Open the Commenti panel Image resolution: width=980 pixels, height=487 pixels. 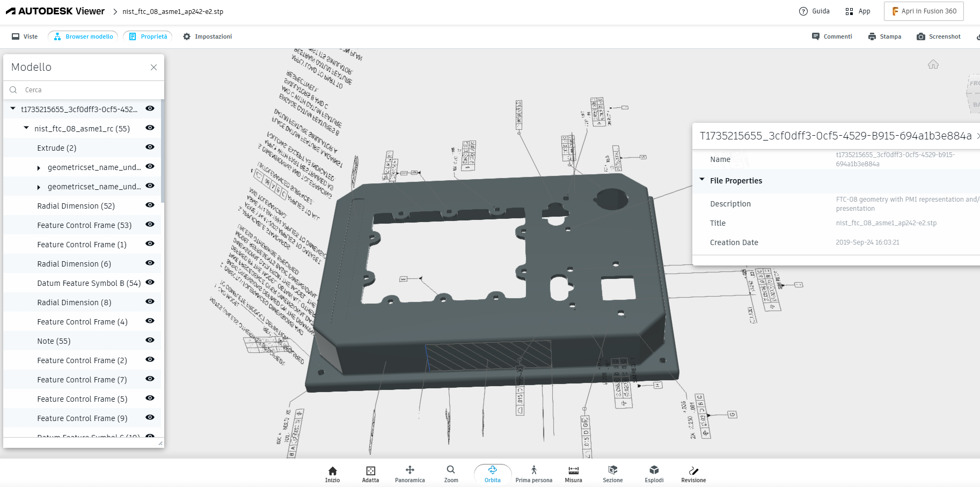(832, 36)
